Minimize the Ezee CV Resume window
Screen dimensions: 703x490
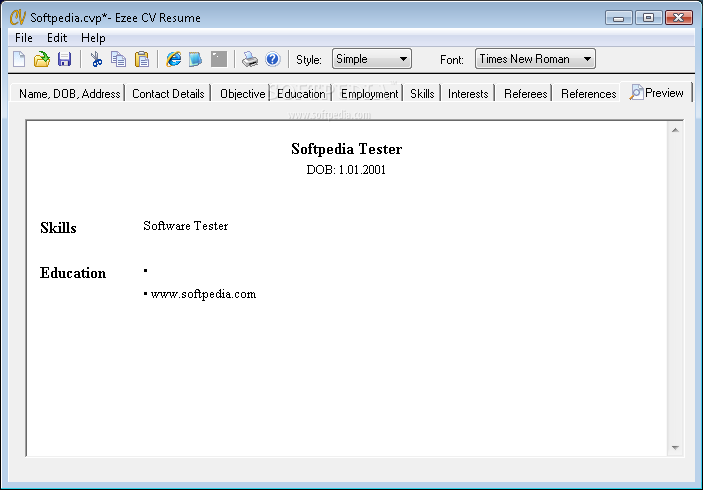pyautogui.click(x=619, y=18)
